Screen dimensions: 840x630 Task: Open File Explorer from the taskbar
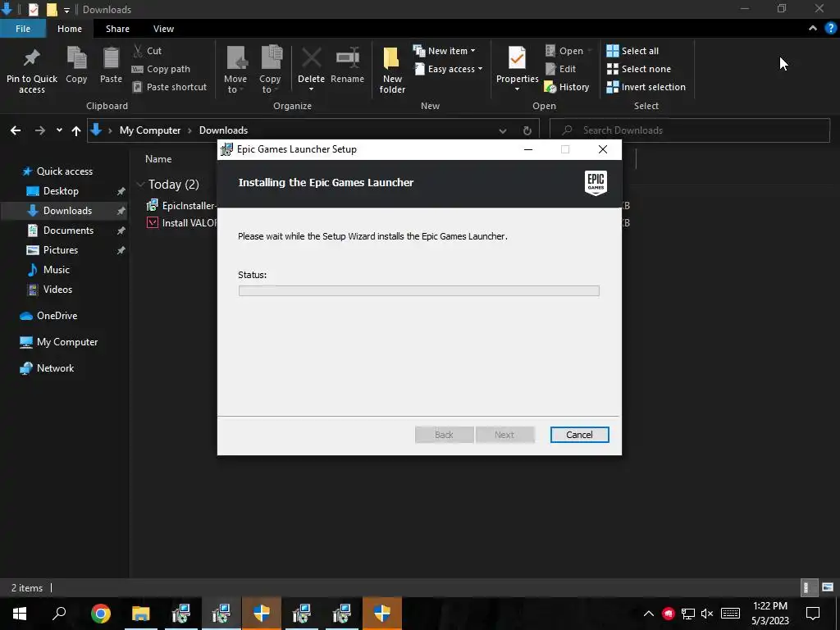[141, 614]
